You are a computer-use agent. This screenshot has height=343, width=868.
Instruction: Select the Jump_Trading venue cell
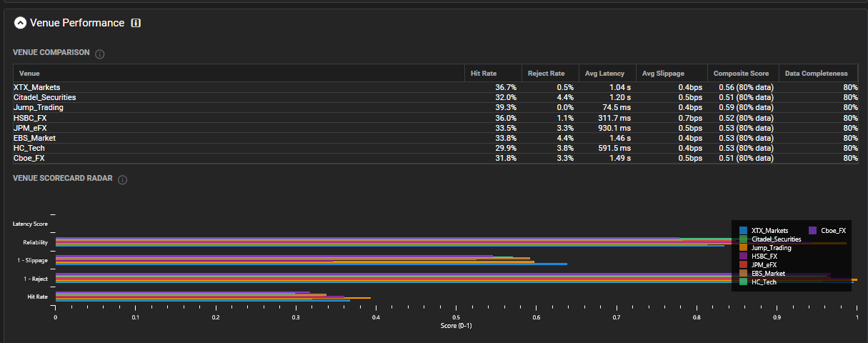click(239, 107)
